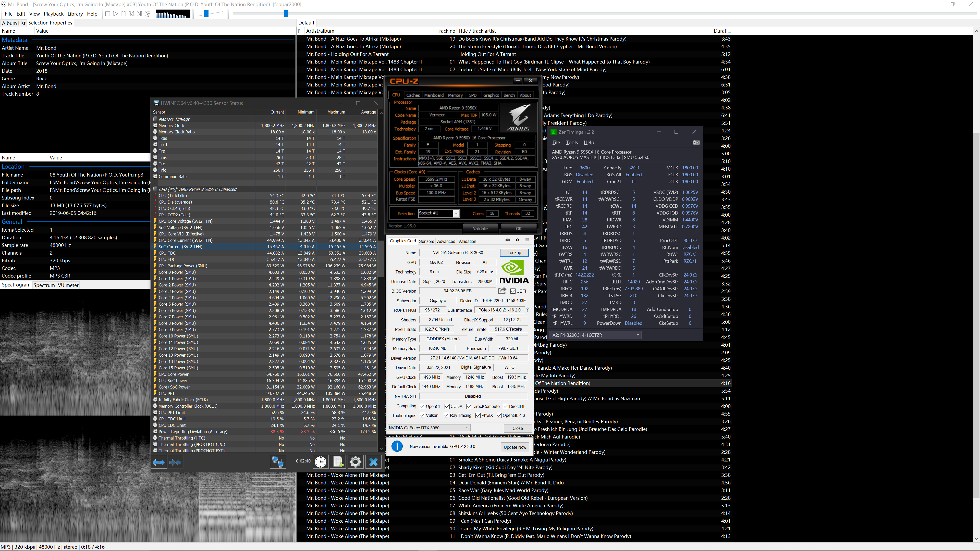
Task: Click the PCIe bus interface help question mark
Action: pyautogui.click(x=527, y=310)
